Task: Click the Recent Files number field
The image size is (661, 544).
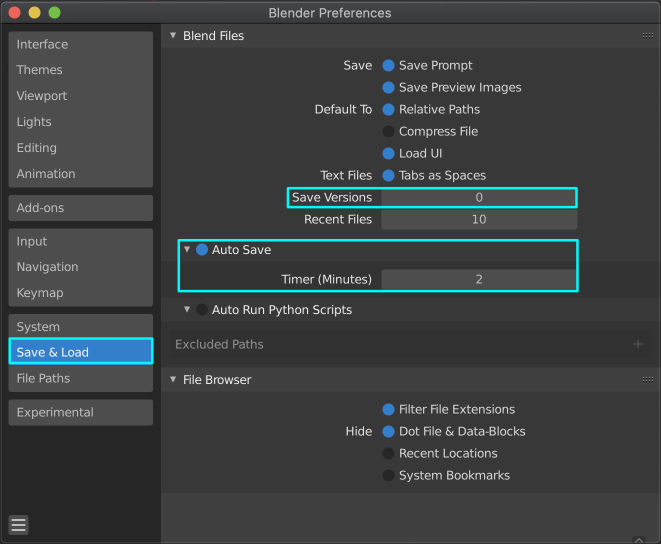Action: click(x=479, y=219)
